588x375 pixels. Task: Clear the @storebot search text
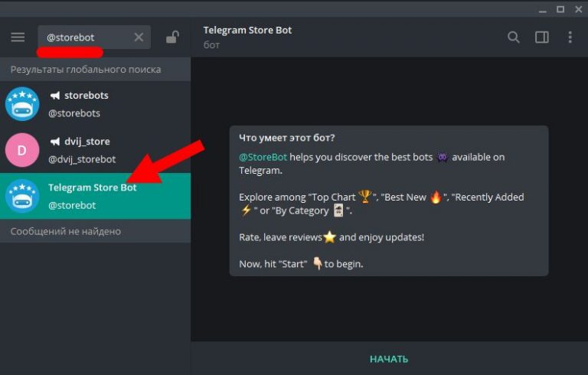[x=139, y=37]
